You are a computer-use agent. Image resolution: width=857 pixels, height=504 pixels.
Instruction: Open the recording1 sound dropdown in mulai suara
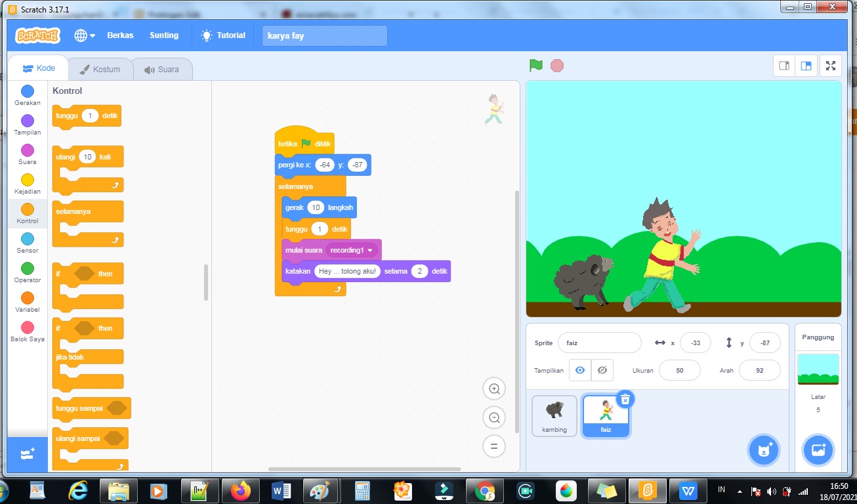tap(350, 250)
